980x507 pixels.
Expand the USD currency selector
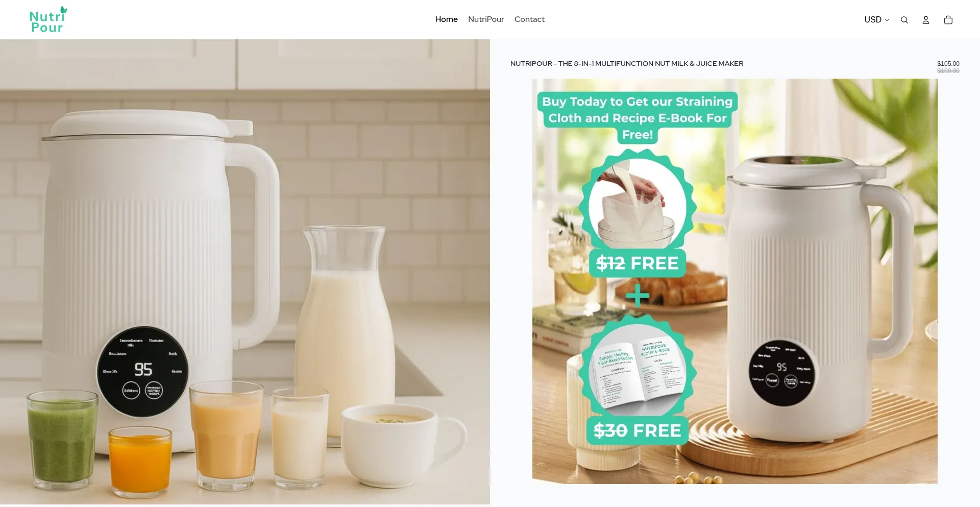876,20
